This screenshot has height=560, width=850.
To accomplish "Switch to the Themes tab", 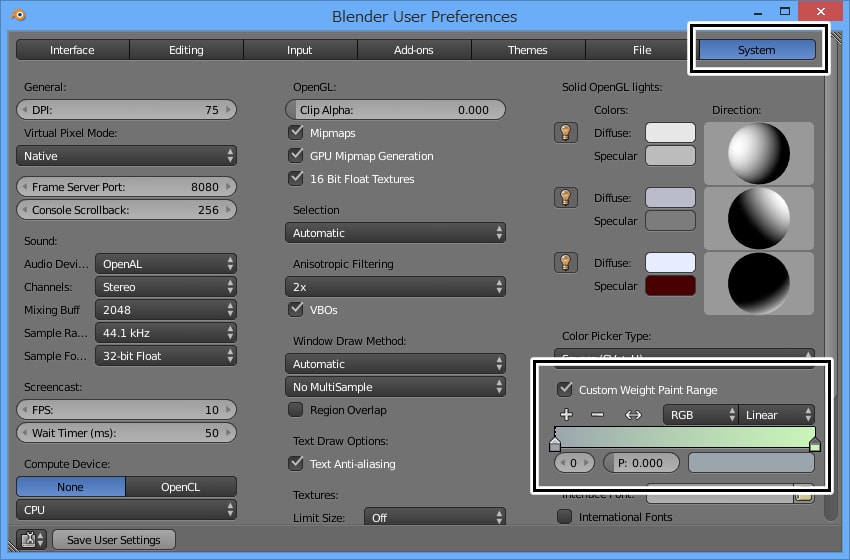I will (528, 50).
